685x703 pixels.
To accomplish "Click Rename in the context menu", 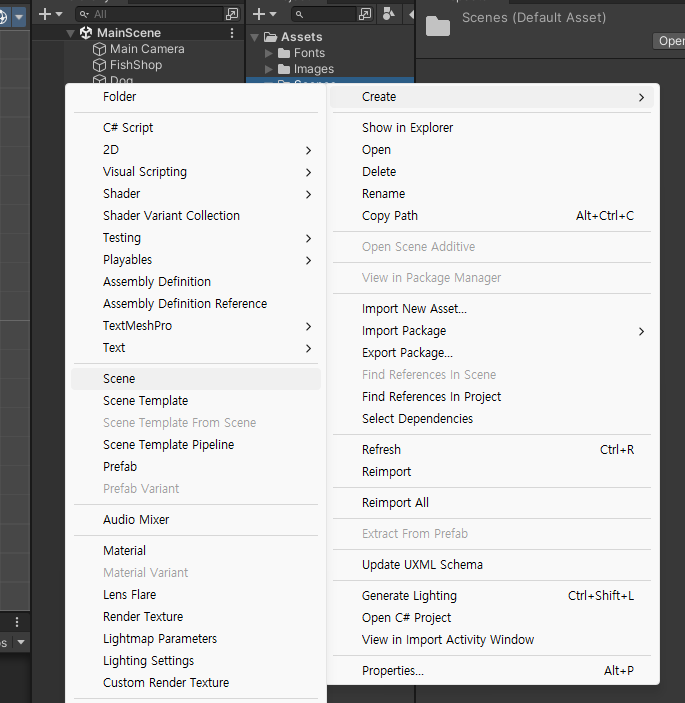I will pos(492,194).
